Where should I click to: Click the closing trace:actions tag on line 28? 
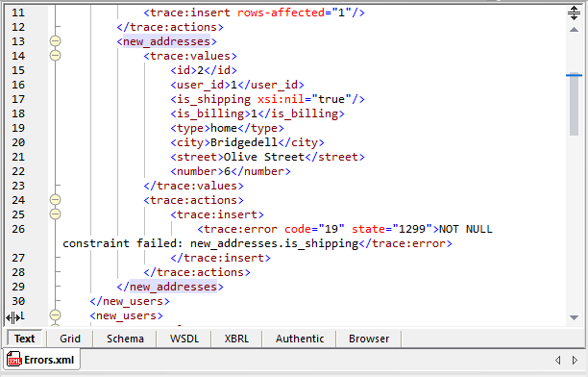pos(197,272)
